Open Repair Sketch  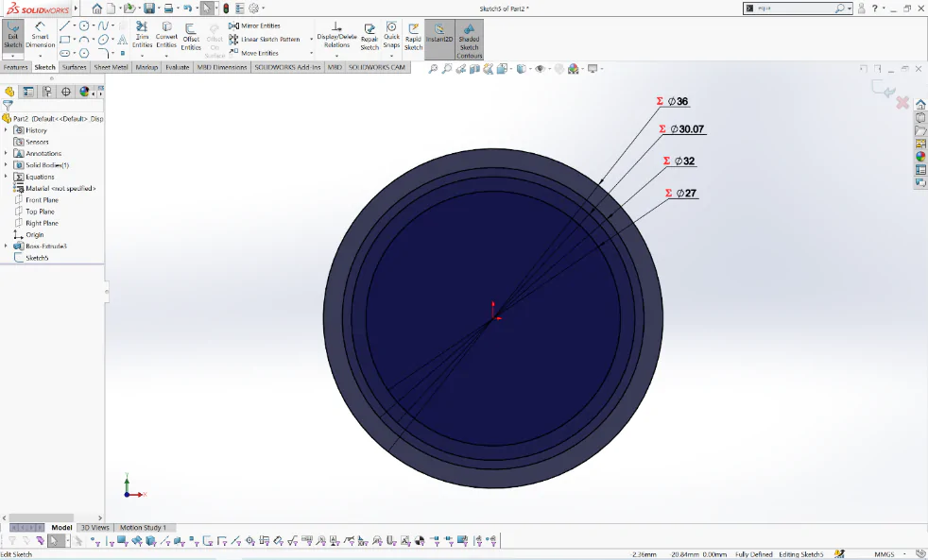[369, 37]
